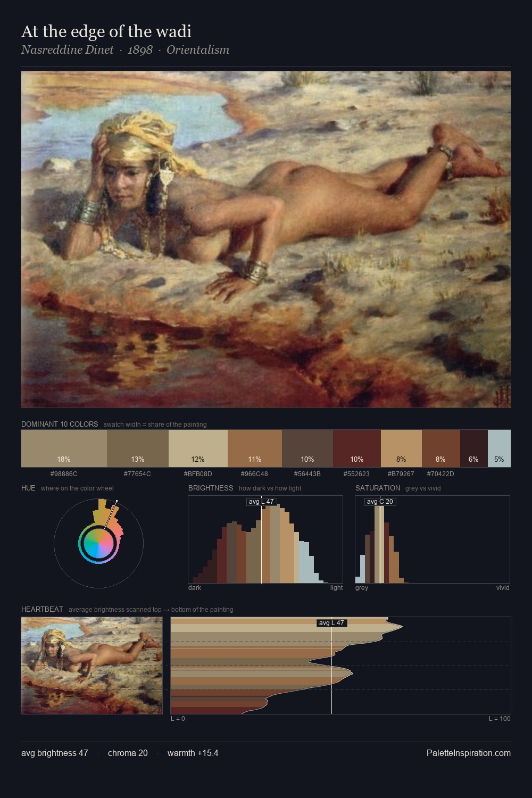The height and width of the screenshot is (798, 532).
Task: Click the hex code #BFB08D
Action: coord(198,474)
